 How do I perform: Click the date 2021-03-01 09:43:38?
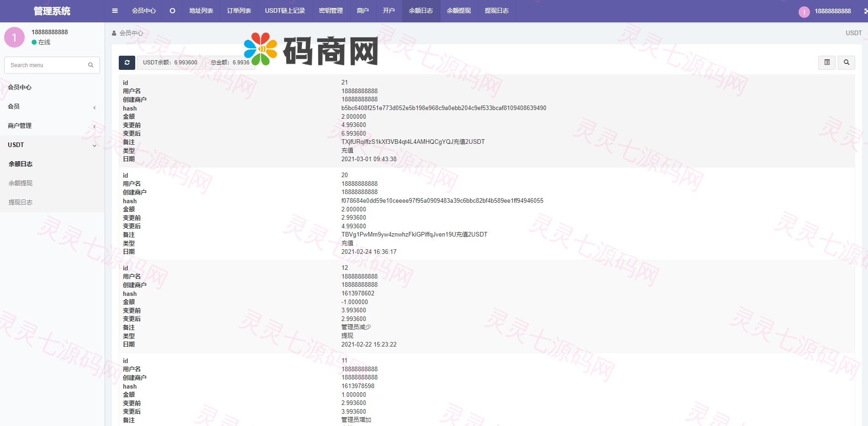click(x=369, y=159)
